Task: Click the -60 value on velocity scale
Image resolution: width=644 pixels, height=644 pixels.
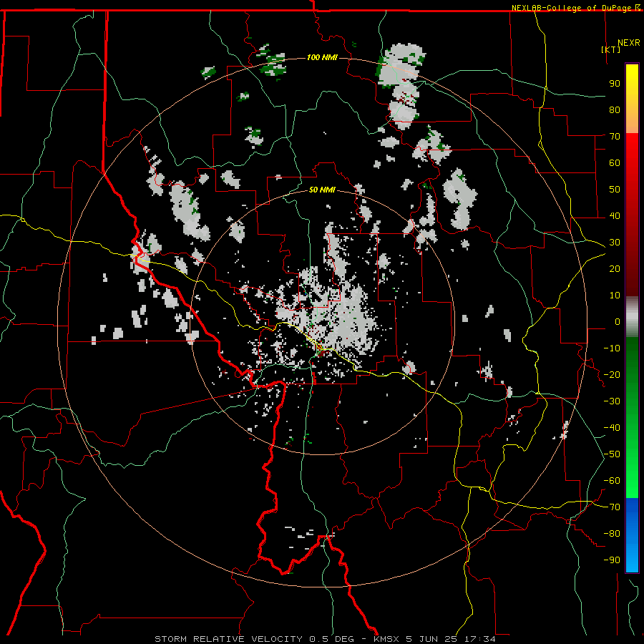Action: coord(612,481)
